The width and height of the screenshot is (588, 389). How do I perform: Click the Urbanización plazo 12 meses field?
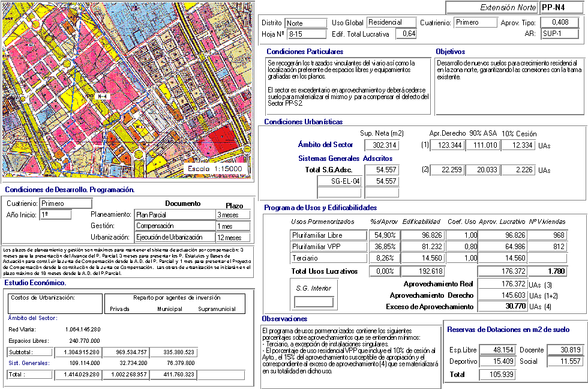233,238
